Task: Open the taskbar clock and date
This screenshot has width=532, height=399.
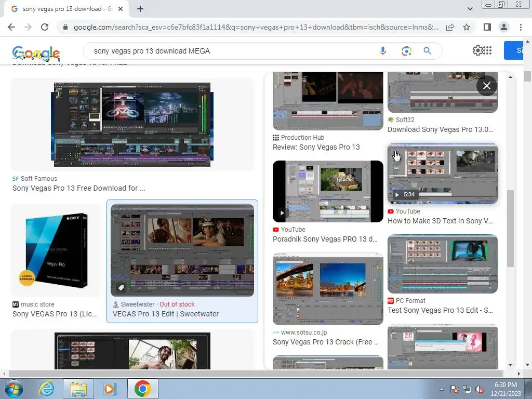Action: 506,389
